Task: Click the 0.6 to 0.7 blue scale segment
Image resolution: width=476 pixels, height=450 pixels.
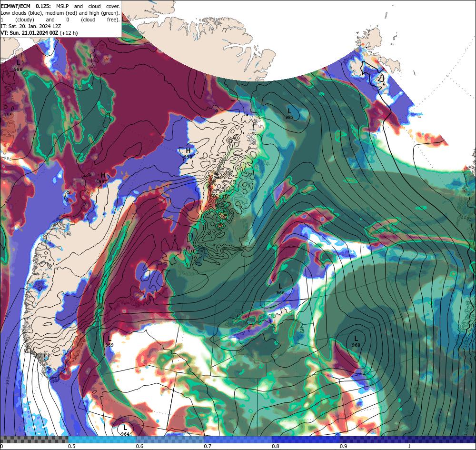Action: point(170,440)
